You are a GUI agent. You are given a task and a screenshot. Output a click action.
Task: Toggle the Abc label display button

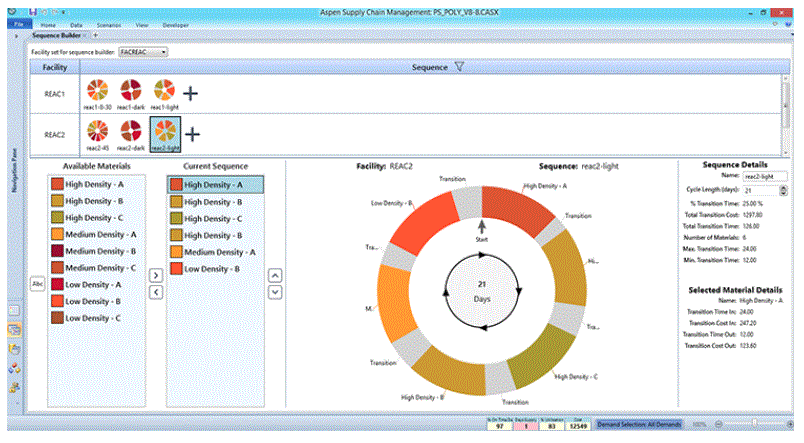pos(37,284)
